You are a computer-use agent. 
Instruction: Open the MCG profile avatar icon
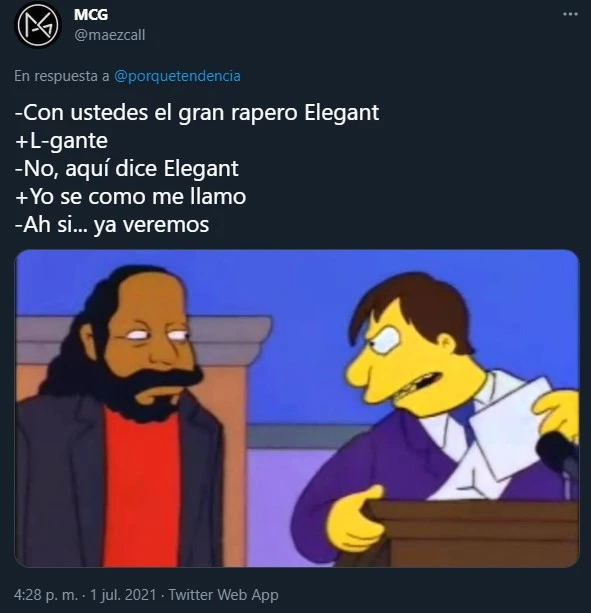pos(38,25)
